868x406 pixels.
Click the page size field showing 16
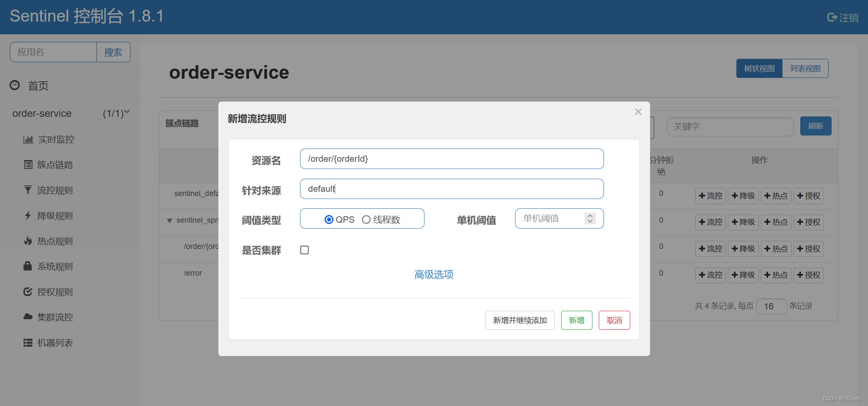(771, 306)
